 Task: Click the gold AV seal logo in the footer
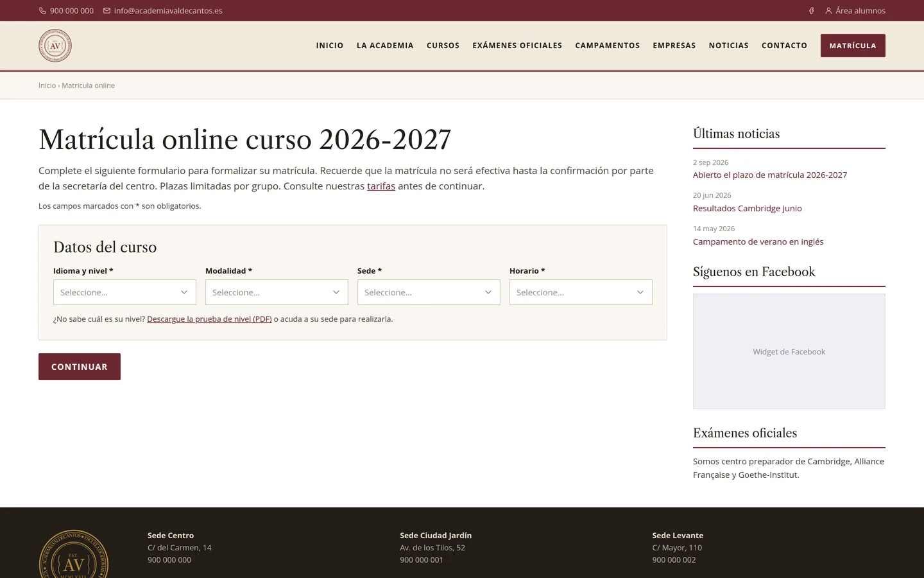pyautogui.click(x=73, y=555)
